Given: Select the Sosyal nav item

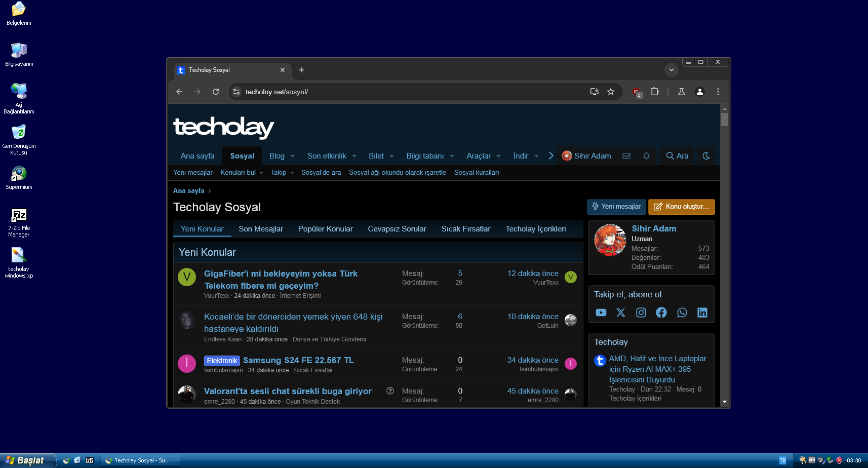Looking at the screenshot, I should [242, 156].
